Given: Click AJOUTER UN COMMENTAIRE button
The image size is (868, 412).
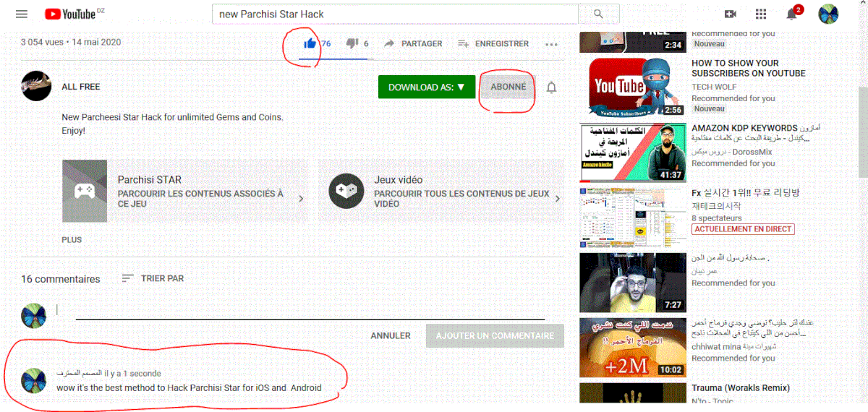Looking at the screenshot, I should click(495, 336).
